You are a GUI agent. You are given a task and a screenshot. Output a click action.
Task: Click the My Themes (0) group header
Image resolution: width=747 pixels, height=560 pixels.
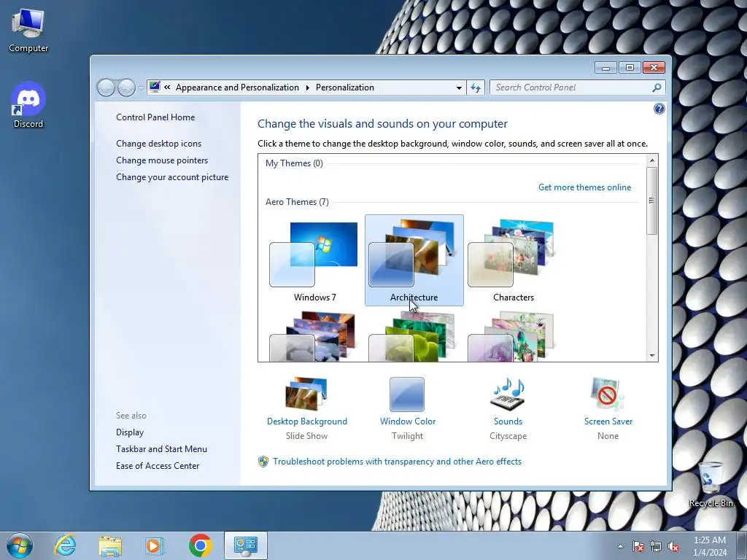(294, 163)
